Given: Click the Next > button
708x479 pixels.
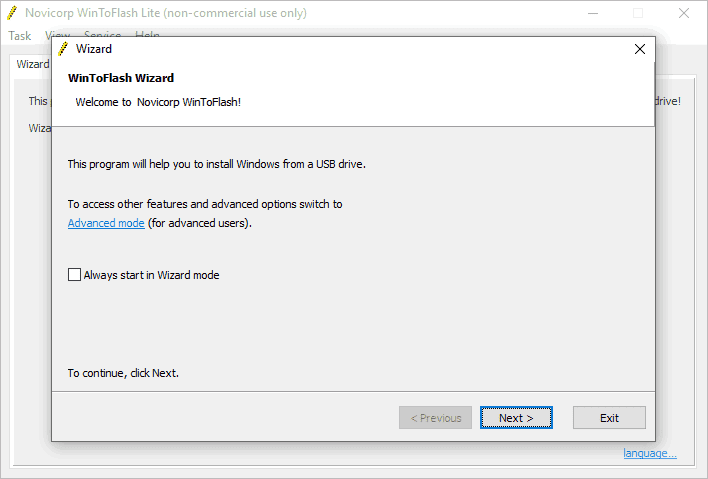Looking at the screenshot, I should click(516, 418).
